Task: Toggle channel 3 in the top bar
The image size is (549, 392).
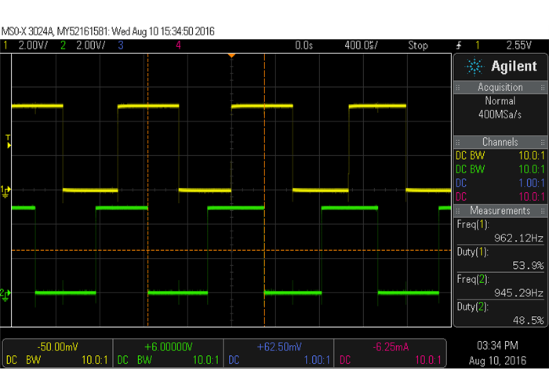Action: click(x=121, y=45)
